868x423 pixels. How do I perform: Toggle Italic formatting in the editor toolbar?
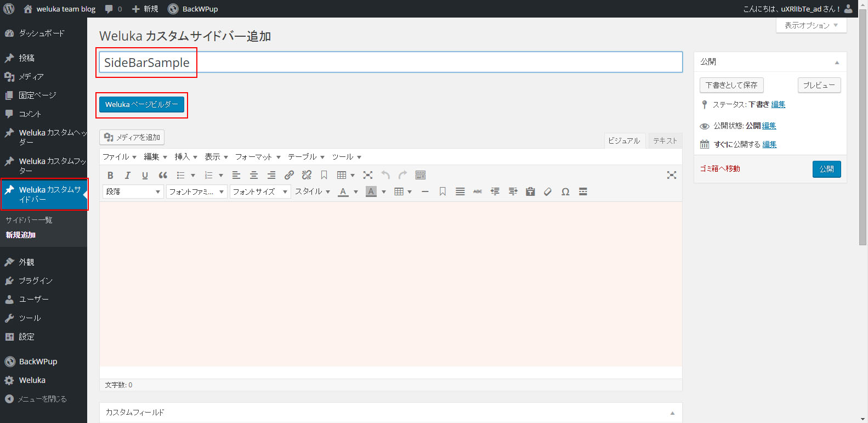128,175
